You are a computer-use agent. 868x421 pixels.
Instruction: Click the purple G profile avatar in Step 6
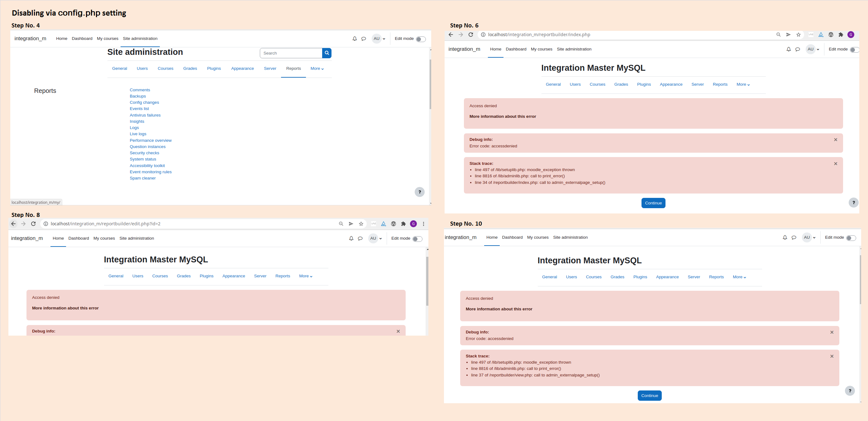tap(851, 35)
